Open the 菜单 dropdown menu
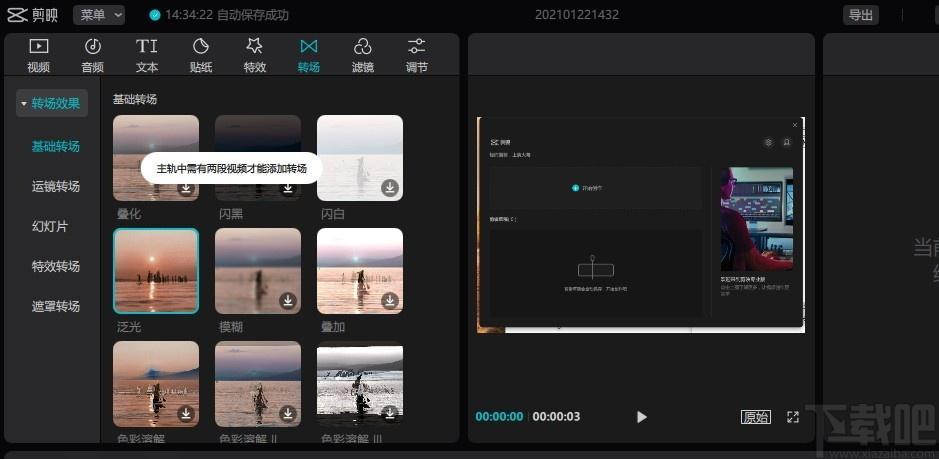This screenshot has height=459, width=939. (99, 15)
